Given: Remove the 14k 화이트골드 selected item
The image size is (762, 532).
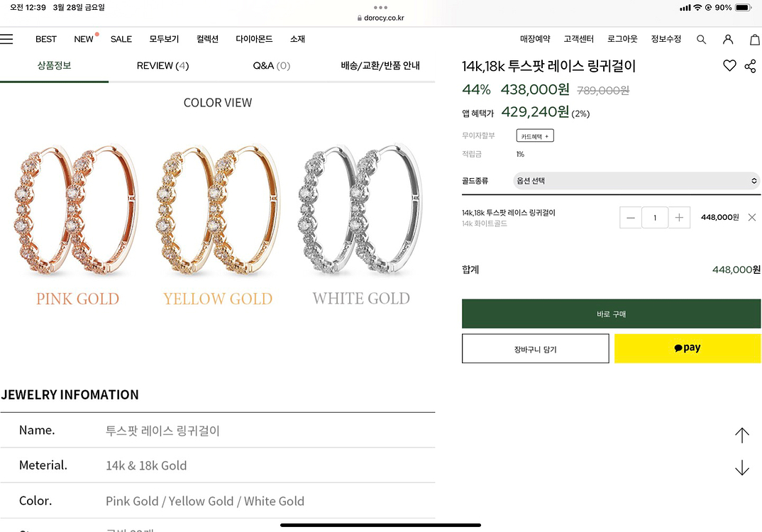Looking at the screenshot, I should (752, 217).
